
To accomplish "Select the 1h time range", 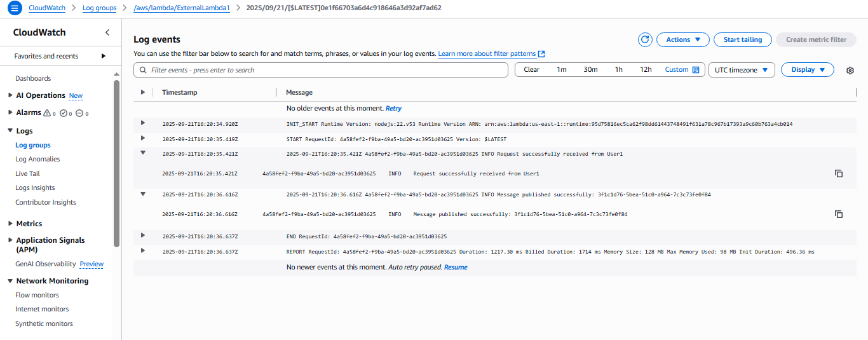I will pyautogui.click(x=618, y=70).
